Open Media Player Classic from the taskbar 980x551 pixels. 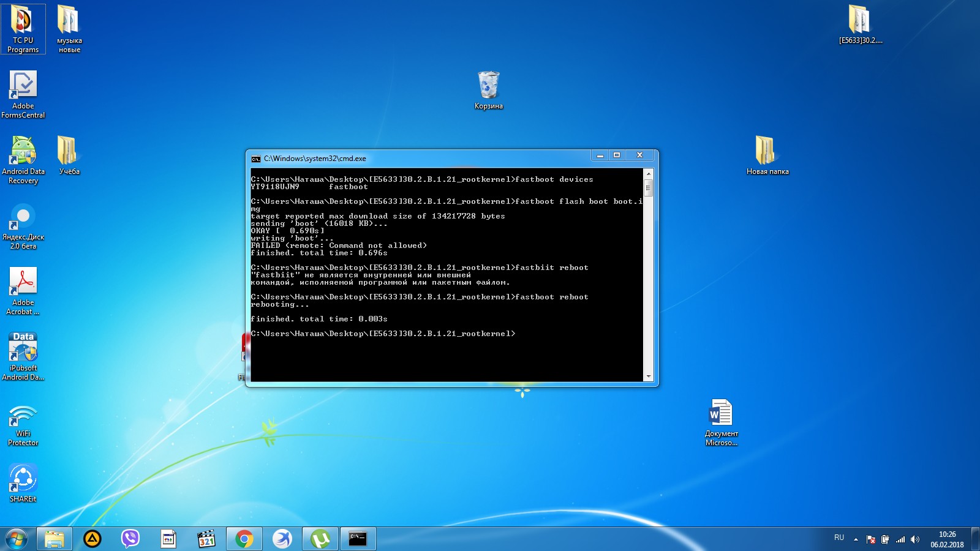pos(206,539)
